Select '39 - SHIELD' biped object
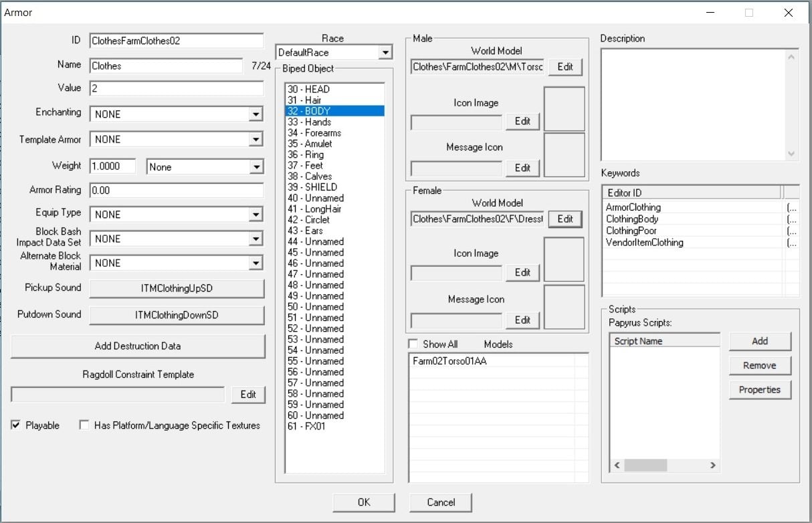The height and width of the screenshot is (523, 812). tap(334, 187)
